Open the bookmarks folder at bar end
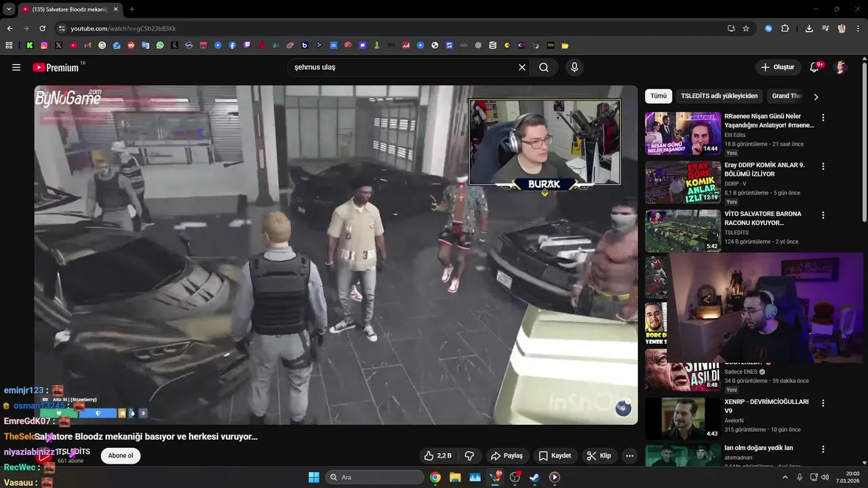Viewport: 868px width, 488px height. pyautogui.click(x=565, y=45)
